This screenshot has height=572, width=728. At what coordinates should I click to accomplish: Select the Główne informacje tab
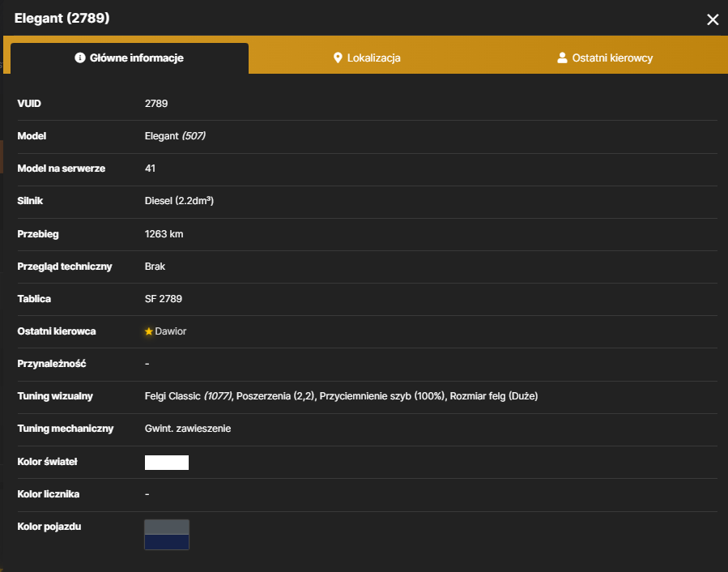coord(130,58)
